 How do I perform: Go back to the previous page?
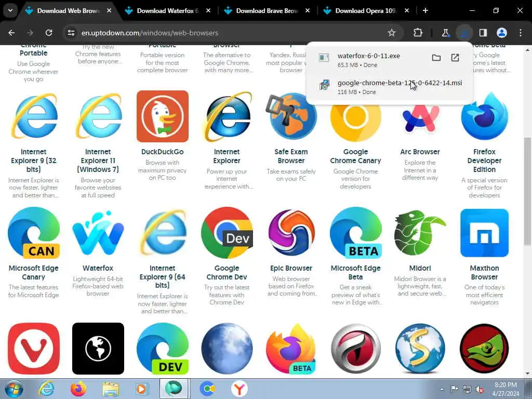pos(11,33)
